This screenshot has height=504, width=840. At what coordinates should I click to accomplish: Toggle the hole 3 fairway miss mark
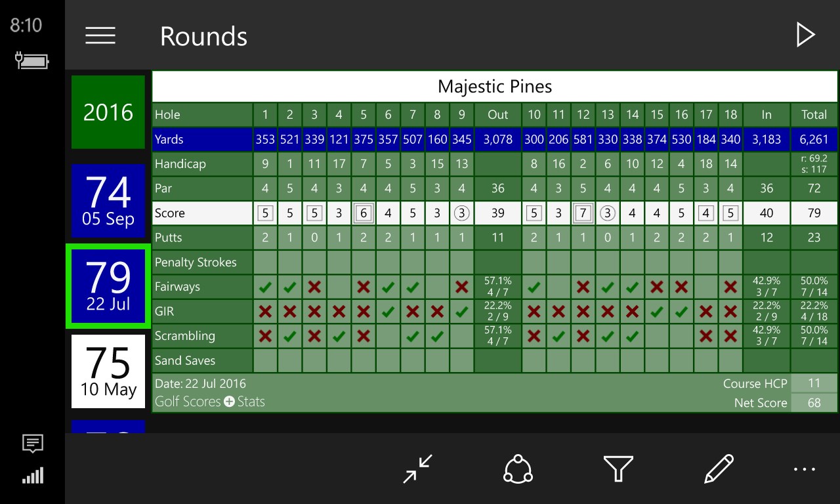click(314, 287)
